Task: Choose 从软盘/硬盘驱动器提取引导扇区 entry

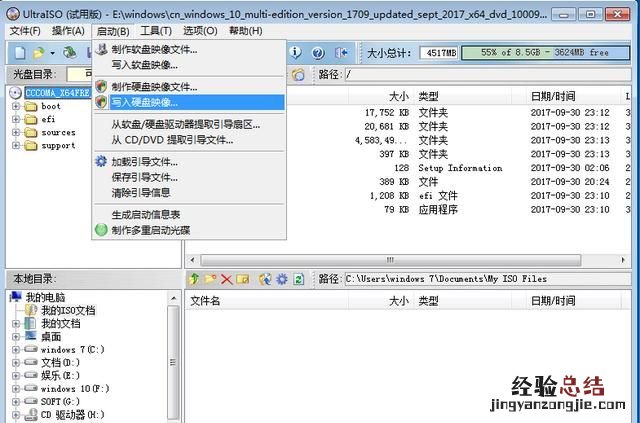Action: pyautogui.click(x=186, y=125)
